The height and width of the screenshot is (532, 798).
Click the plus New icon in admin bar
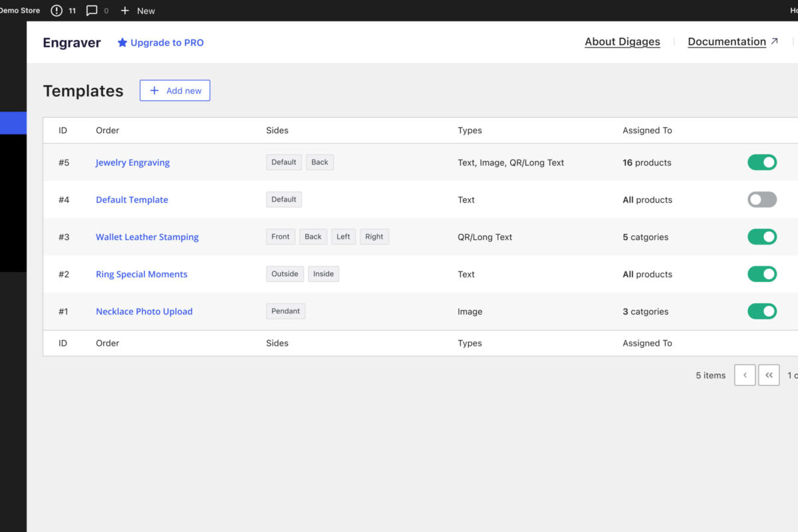pos(125,11)
